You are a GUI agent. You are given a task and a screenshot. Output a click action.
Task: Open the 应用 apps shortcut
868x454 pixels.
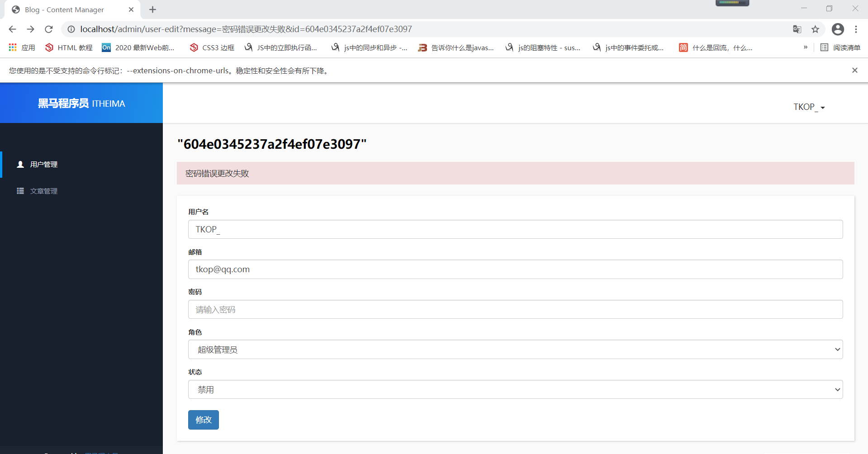[x=22, y=47]
